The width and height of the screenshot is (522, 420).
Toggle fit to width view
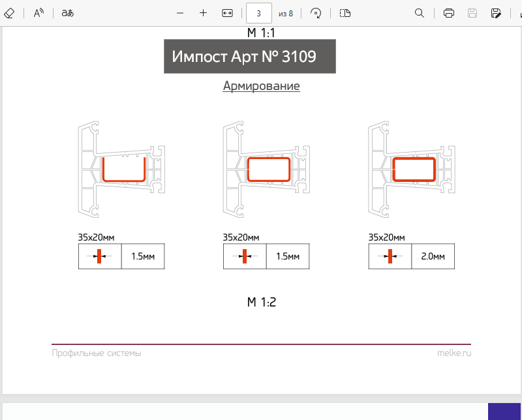point(227,13)
